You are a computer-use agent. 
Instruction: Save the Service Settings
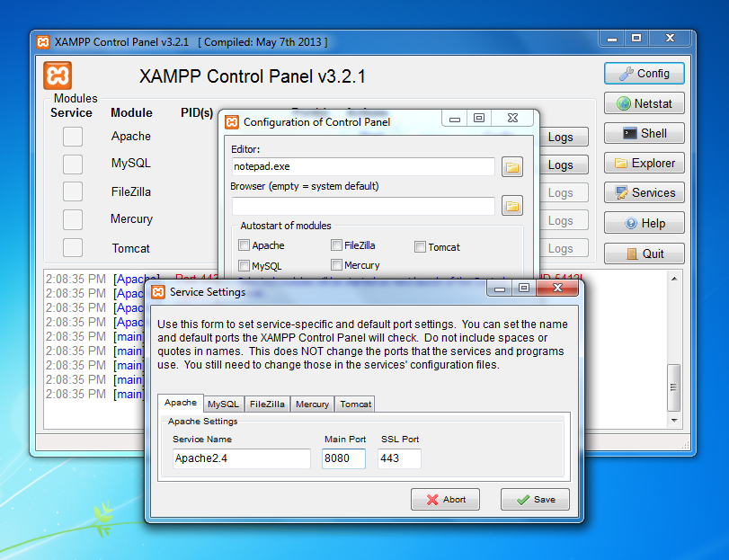(x=535, y=500)
